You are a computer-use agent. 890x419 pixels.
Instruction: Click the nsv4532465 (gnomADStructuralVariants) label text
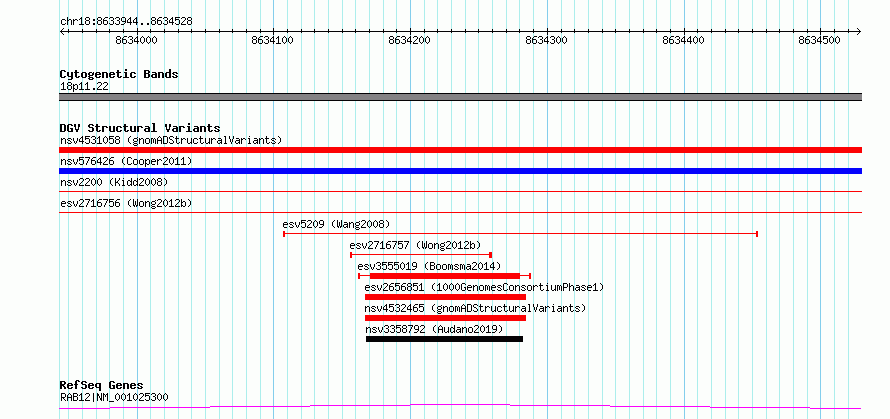[475, 308]
